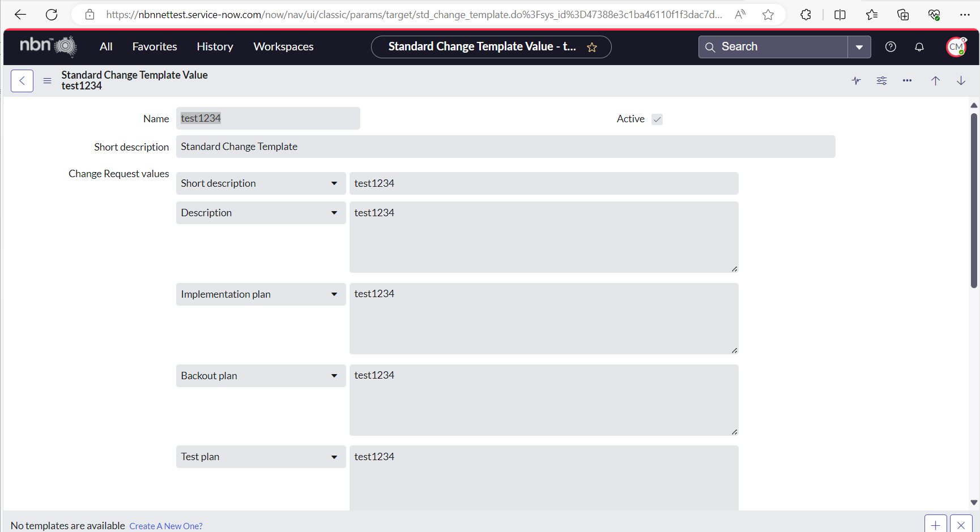Open the personalize form icon with sliders
This screenshot has width=980, height=532.
pos(881,80)
